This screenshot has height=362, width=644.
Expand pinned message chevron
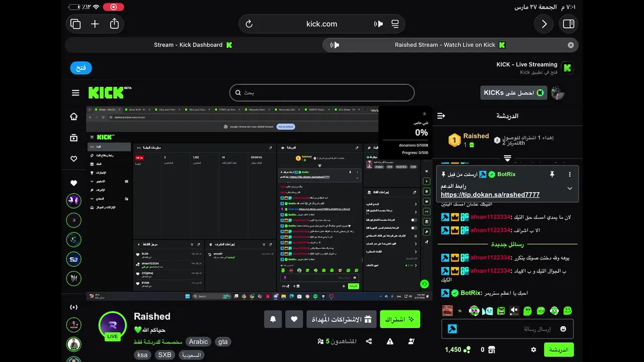[570, 189]
